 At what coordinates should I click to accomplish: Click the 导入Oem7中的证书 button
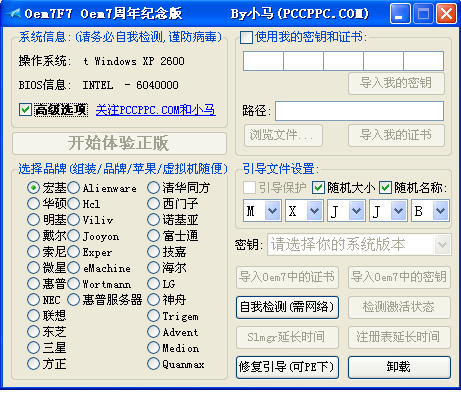[x=287, y=277]
